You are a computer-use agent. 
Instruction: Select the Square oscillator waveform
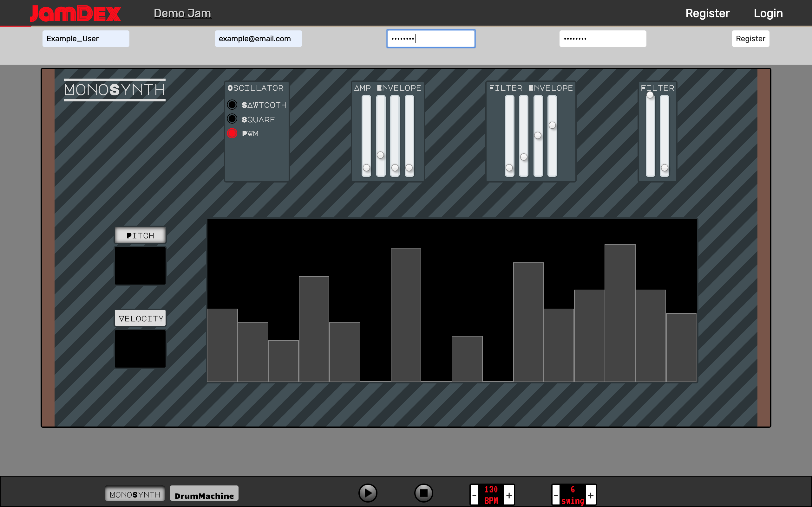point(232,119)
